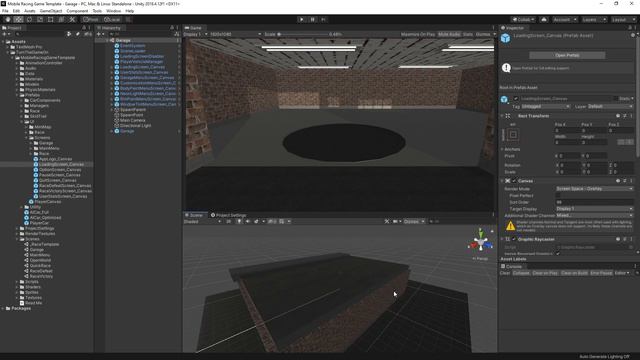Image resolution: width=640 pixels, height=360 pixels.
Task: Open the File menu
Action: point(5,11)
